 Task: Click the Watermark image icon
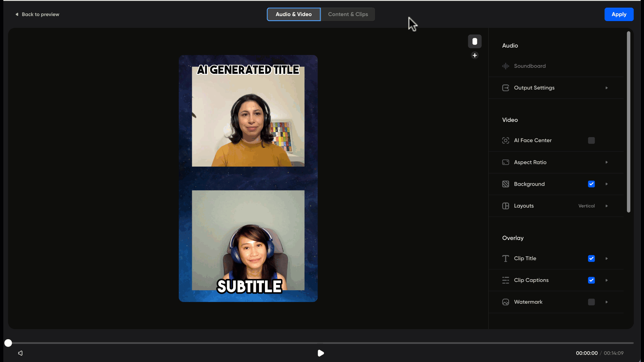click(x=505, y=302)
